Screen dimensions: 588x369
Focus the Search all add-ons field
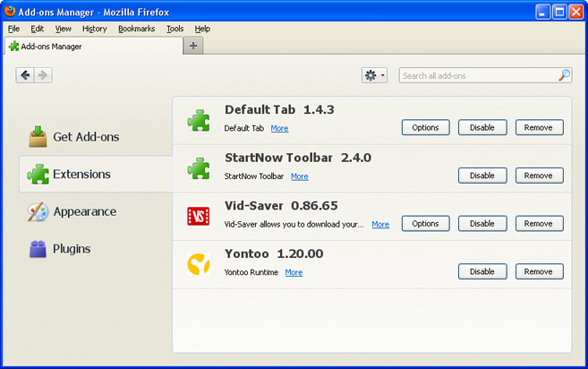tap(485, 75)
